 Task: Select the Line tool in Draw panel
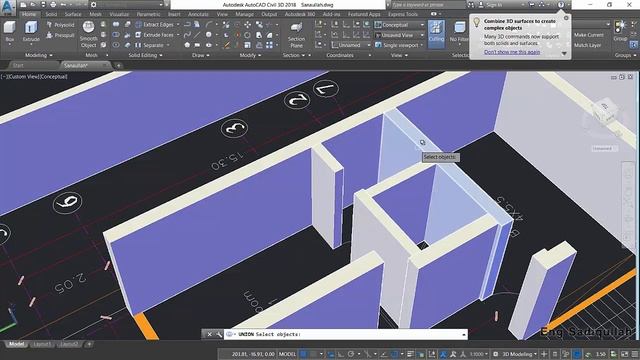coord(197,35)
